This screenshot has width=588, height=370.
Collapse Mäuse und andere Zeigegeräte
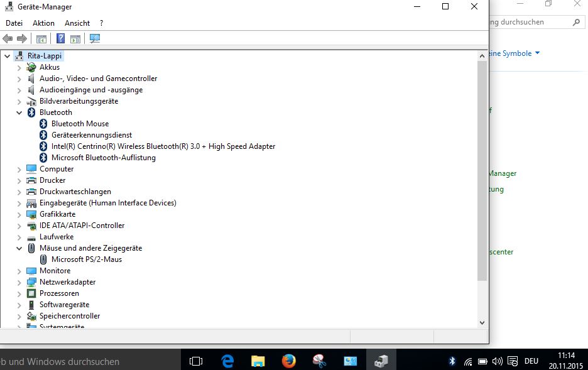click(x=19, y=249)
